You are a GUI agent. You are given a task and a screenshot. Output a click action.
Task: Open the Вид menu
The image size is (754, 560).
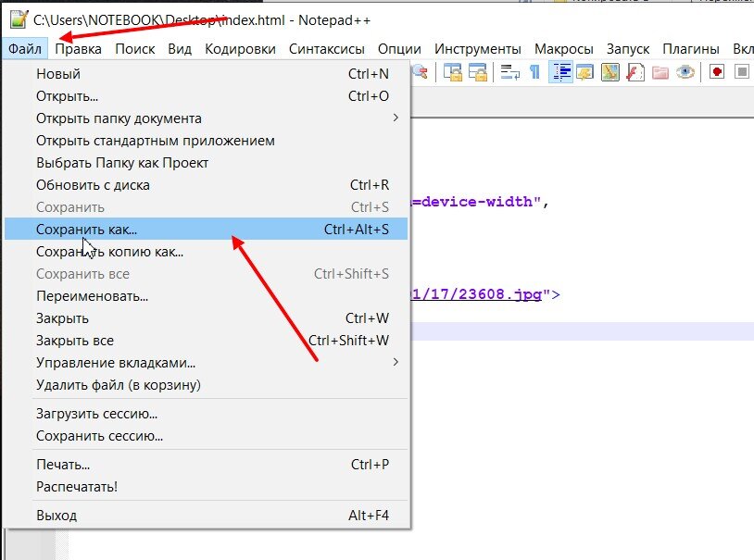[x=180, y=49]
